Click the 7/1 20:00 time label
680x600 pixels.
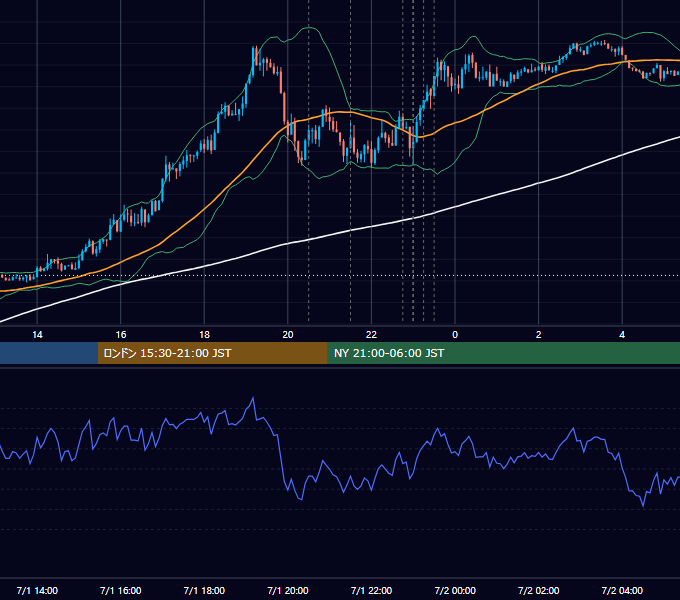(288, 590)
